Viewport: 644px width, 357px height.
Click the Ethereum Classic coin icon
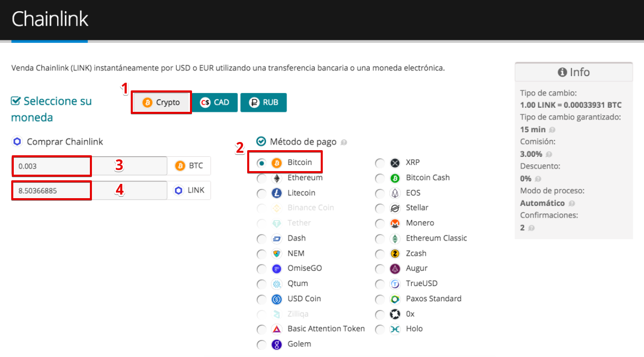pos(395,239)
